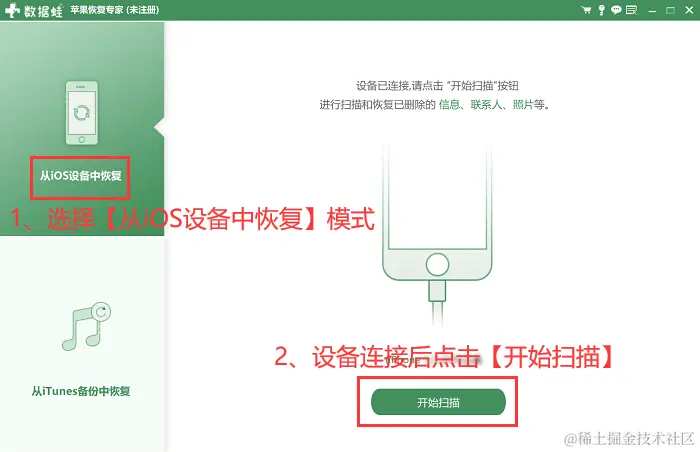Click the 联系人 link in description
The height and width of the screenshot is (452, 700).
coord(486,105)
